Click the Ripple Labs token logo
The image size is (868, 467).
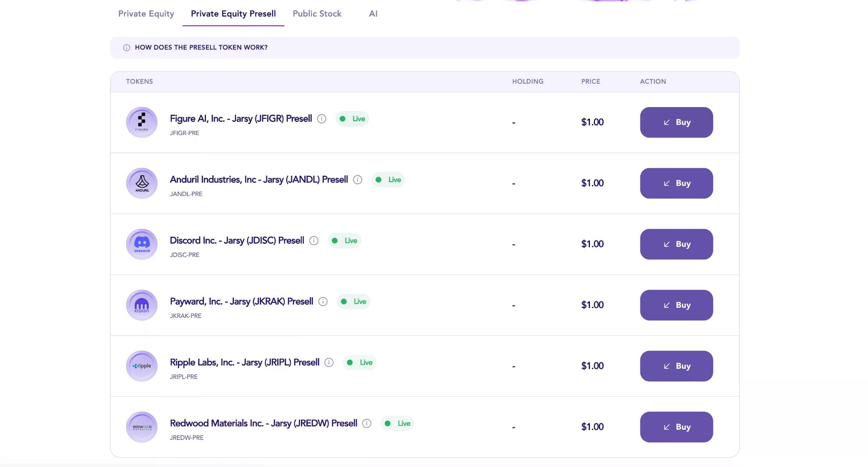142,366
